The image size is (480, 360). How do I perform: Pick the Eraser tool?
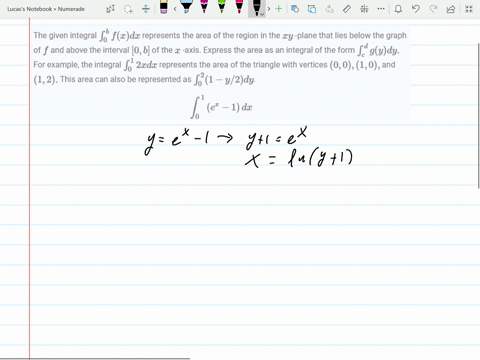(x=164, y=7)
